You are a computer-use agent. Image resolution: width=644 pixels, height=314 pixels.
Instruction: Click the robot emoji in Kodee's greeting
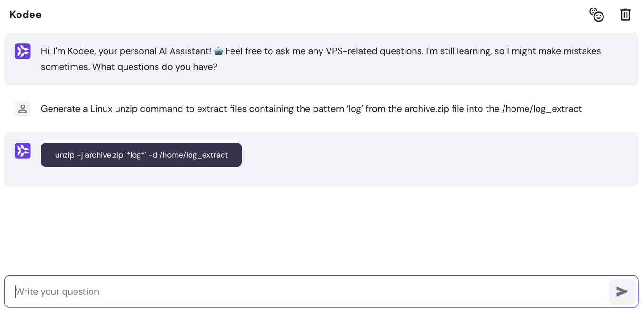218,50
